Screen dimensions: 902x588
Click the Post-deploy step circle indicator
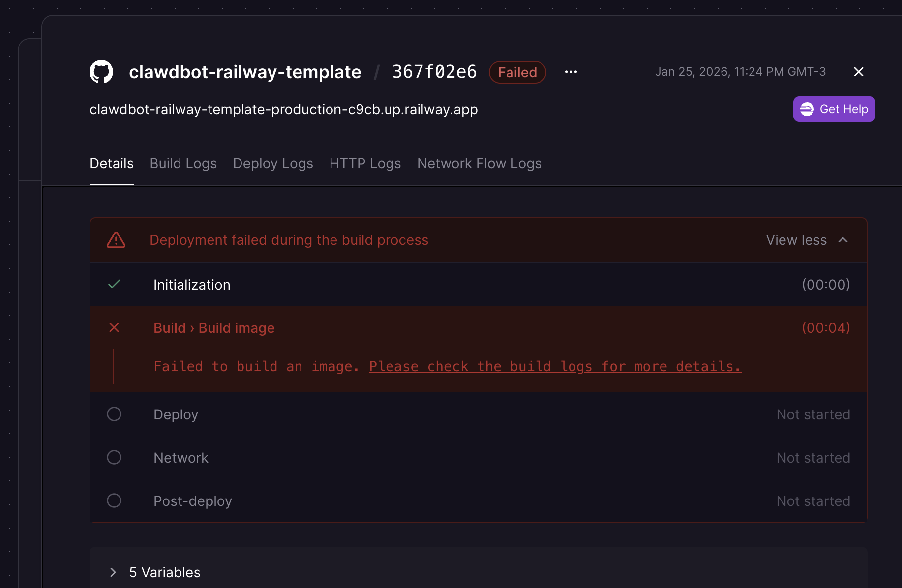(114, 501)
